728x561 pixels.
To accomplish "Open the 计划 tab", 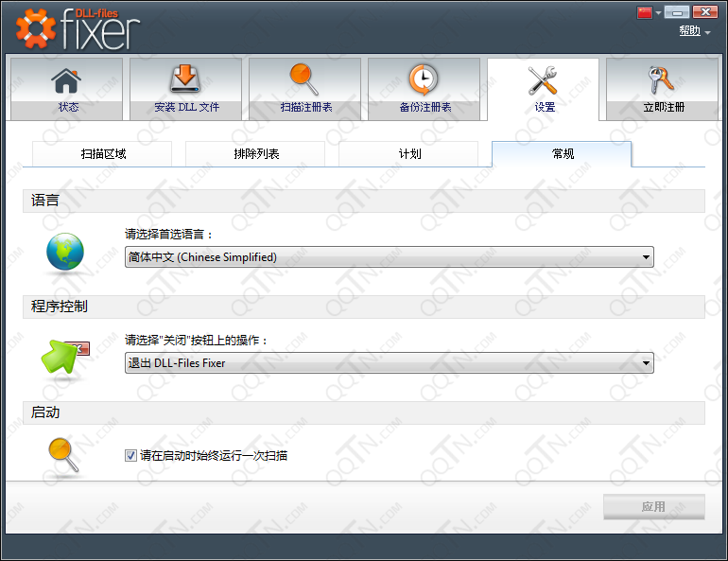I will point(409,153).
